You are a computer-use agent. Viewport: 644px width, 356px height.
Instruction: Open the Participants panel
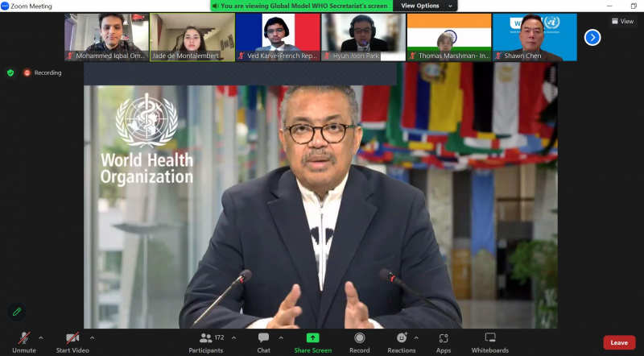point(206,338)
